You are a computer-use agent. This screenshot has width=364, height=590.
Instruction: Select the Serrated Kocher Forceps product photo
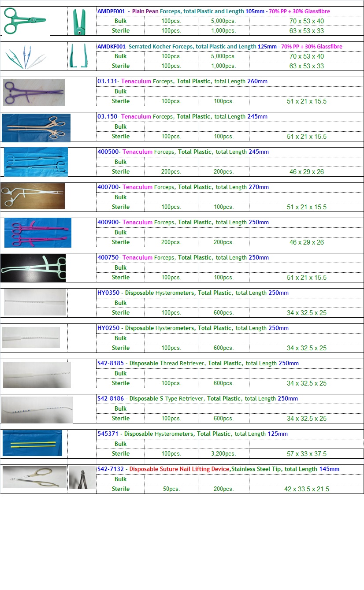[25, 57]
